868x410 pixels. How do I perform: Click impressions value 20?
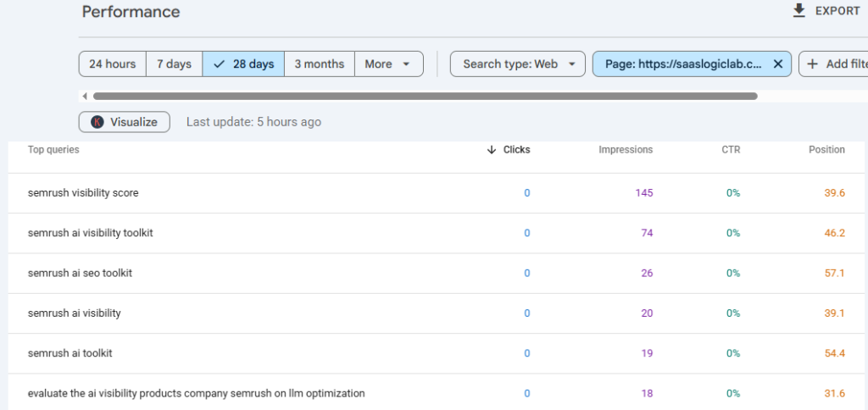tap(647, 313)
